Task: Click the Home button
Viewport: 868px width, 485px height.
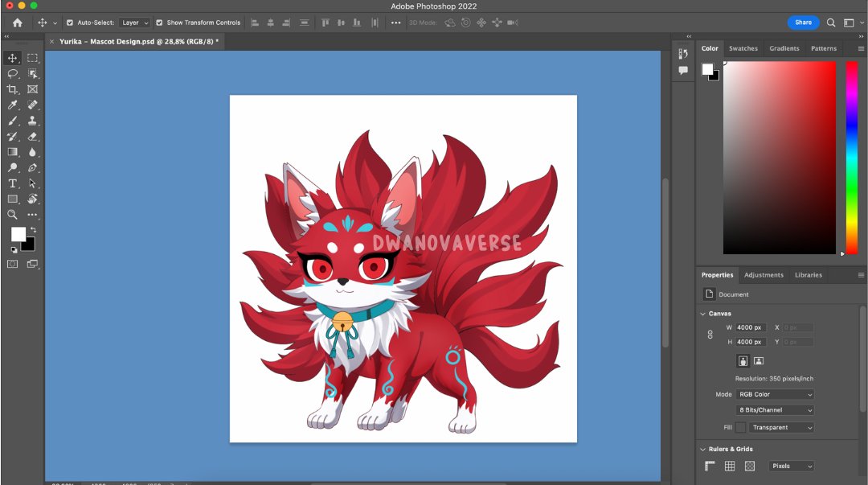Action: 18,23
